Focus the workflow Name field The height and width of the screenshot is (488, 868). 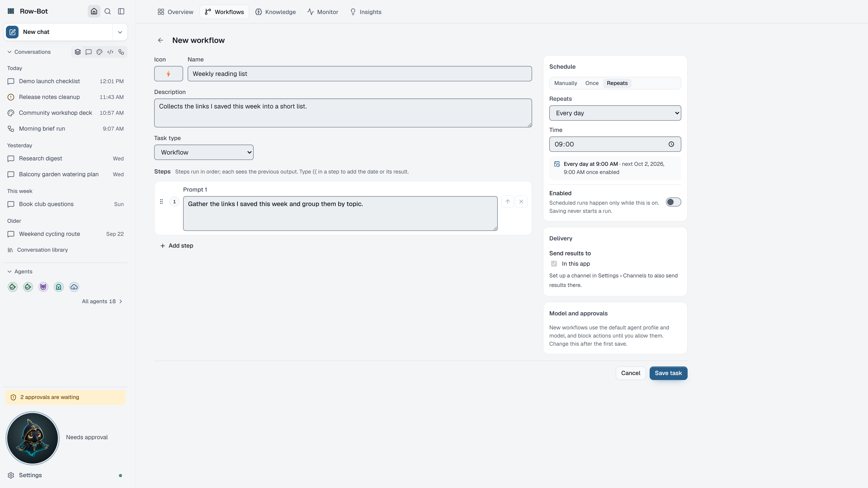point(360,74)
